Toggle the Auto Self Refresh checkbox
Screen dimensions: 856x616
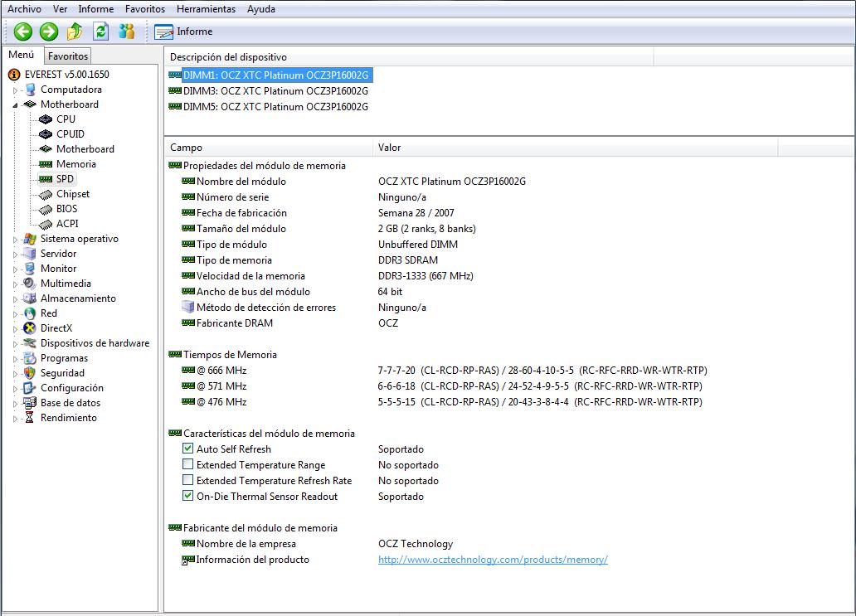tap(187, 449)
